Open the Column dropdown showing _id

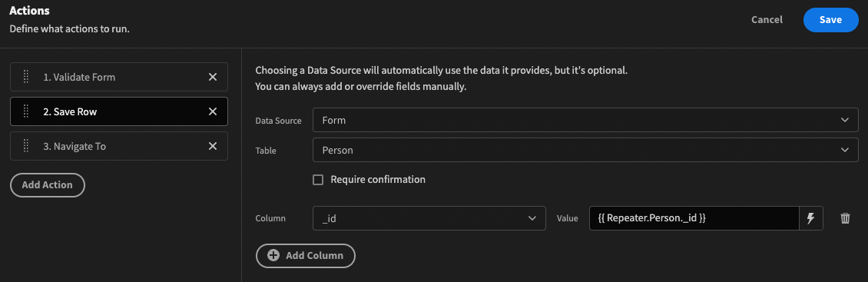click(x=429, y=218)
